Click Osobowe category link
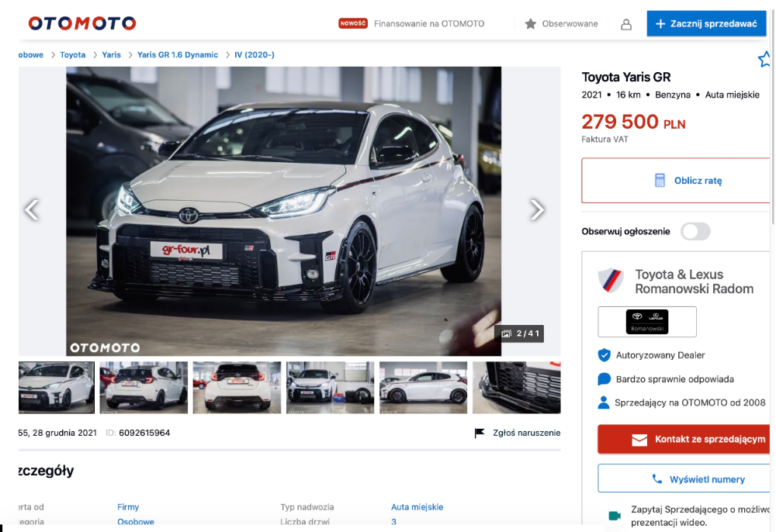776x532 pixels. point(136,522)
